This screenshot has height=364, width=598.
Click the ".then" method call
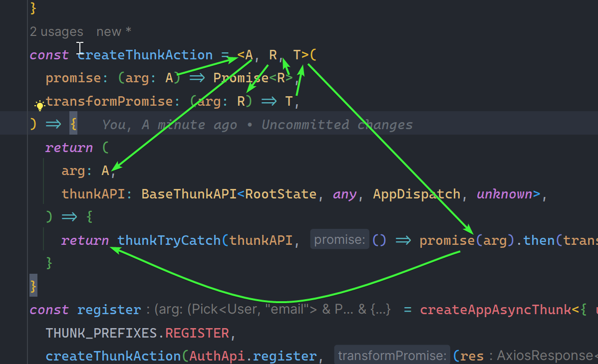pos(539,241)
